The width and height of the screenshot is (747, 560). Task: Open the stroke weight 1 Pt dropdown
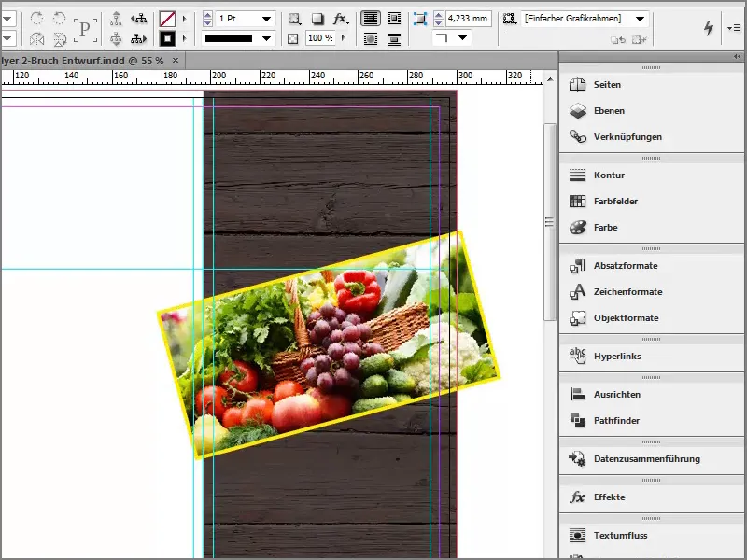point(267,19)
